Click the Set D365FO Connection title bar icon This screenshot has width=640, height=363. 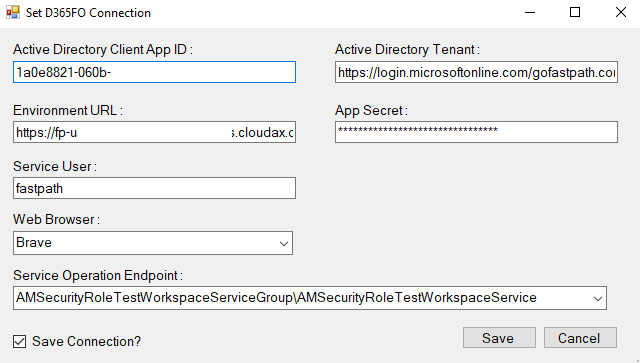point(13,13)
